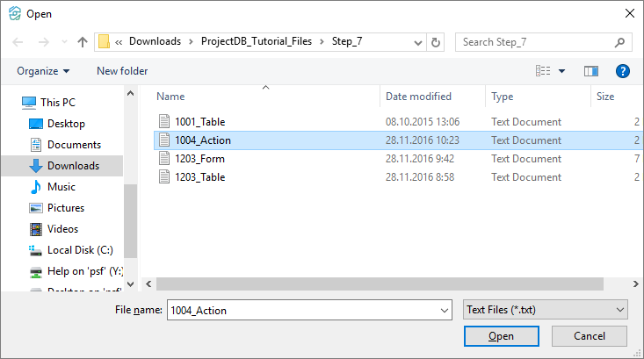644x359 pixels.
Task: Click the Open button
Action: pos(501,336)
